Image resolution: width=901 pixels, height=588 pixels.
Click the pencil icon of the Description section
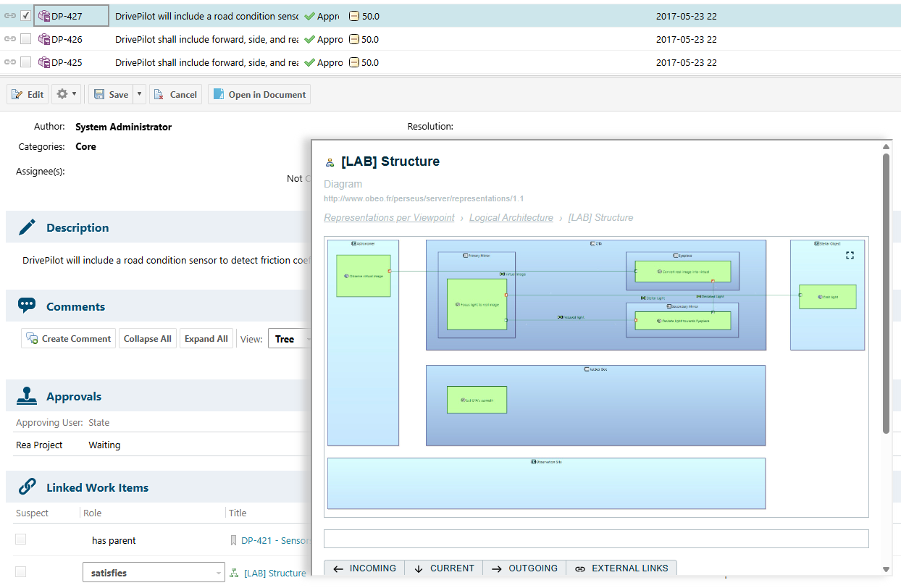(27, 227)
